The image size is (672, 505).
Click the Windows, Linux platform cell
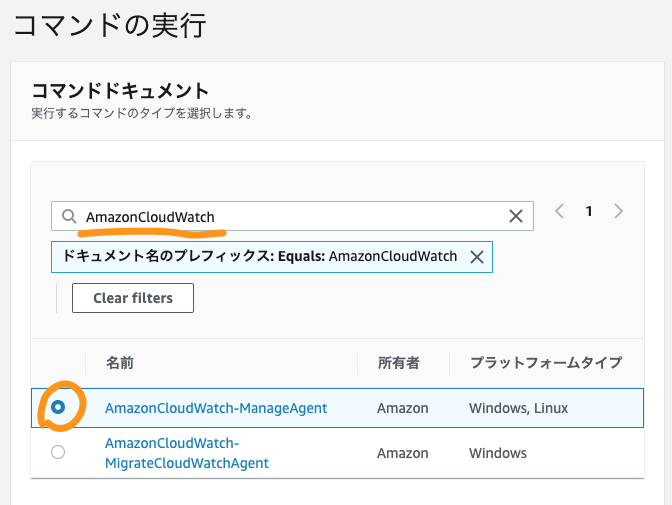[x=519, y=408]
